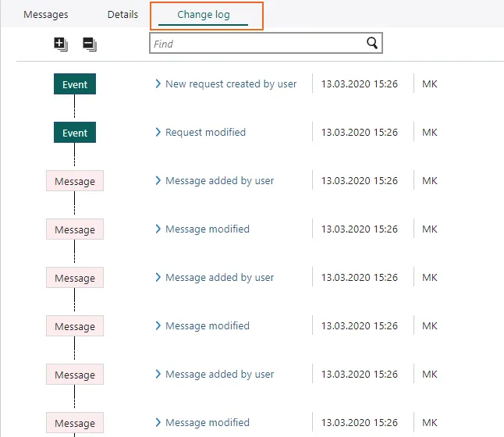This screenshot has width=504, height=437.
Task: Click the second green Event badge
Action: [x=75, y=133]
